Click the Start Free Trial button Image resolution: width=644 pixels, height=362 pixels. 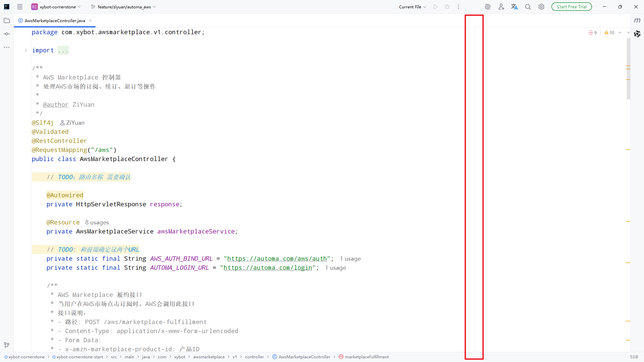tap(572, 7)
